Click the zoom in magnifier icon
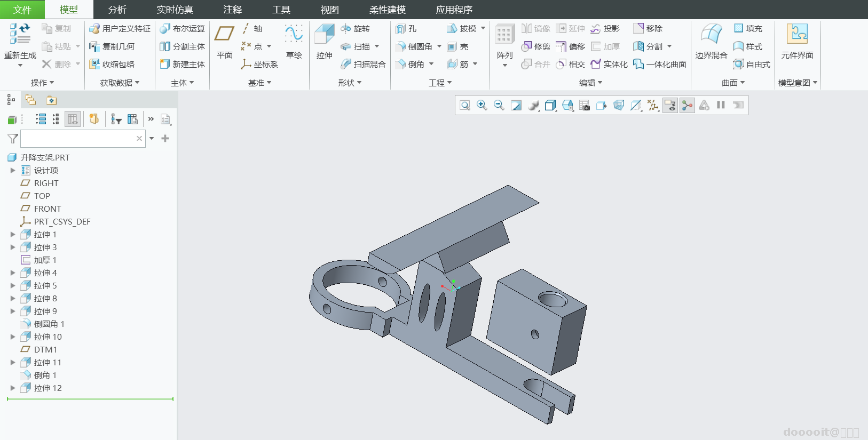This screenshot has width=868, height=440. coord(482,105)
